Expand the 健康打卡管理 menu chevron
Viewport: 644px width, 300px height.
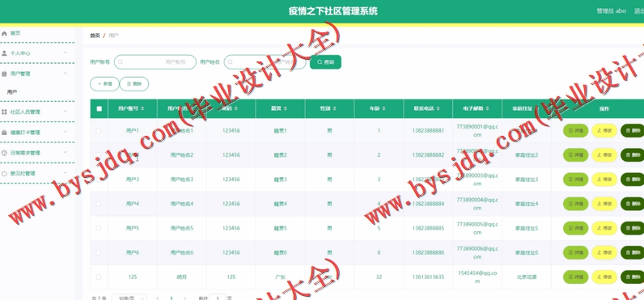[66, 132]
